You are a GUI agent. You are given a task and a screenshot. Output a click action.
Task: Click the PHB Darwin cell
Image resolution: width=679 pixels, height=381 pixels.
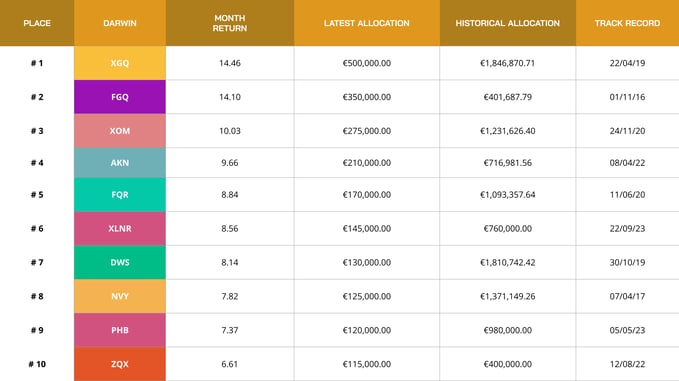pyautogui.click(x=120, y=330)
